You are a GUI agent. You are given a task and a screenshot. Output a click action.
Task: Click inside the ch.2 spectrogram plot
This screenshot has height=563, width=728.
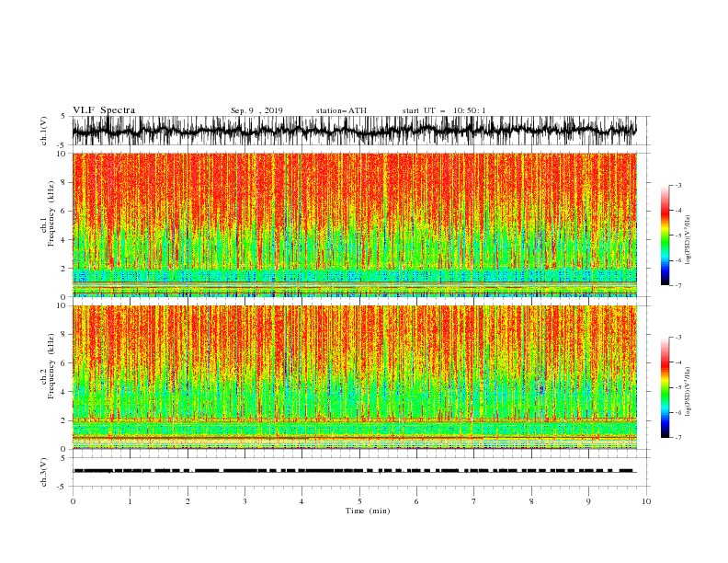[355, 377]
